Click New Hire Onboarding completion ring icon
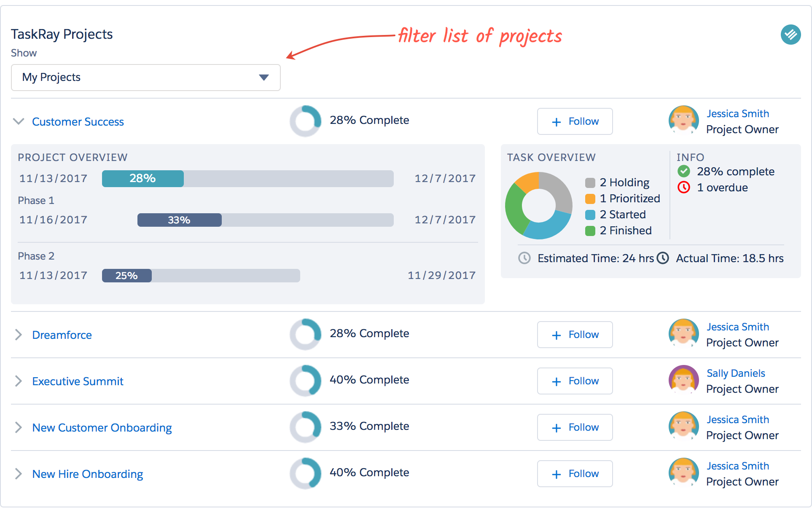The image size is (812, 515). pos(306,473)
